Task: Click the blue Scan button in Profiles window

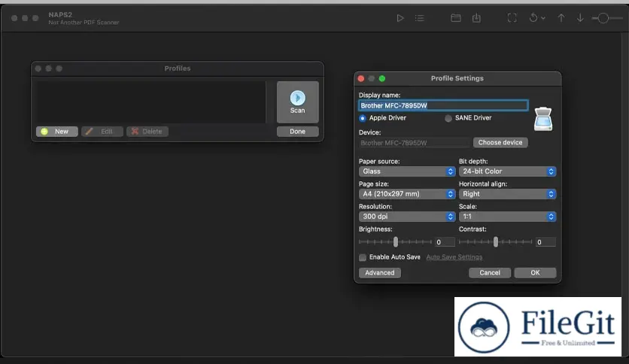Action: tap(298, 102)
